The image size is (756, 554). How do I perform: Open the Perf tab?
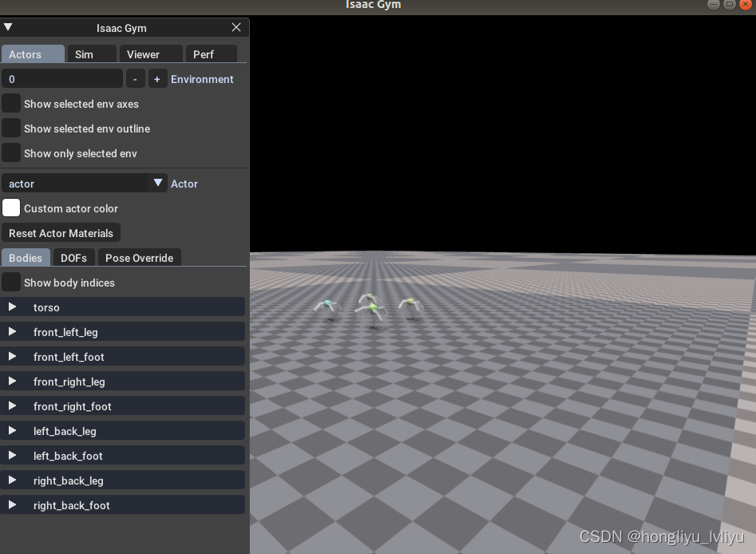tap(212, 54)
